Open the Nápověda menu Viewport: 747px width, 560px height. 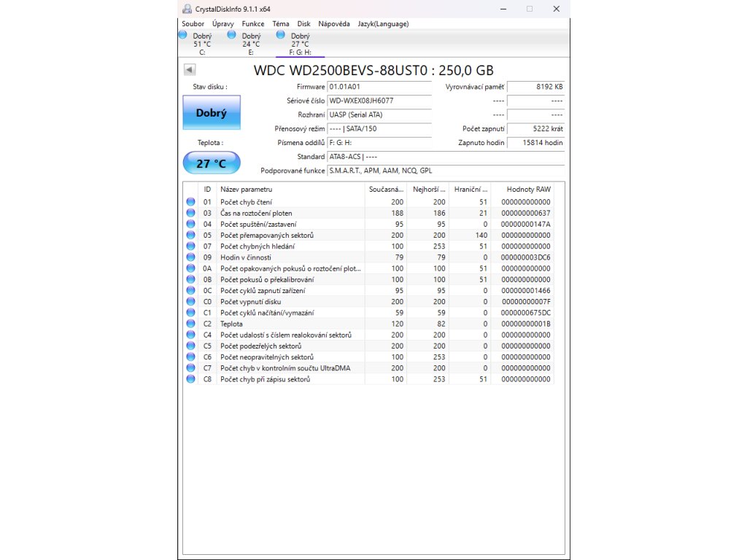333,24
